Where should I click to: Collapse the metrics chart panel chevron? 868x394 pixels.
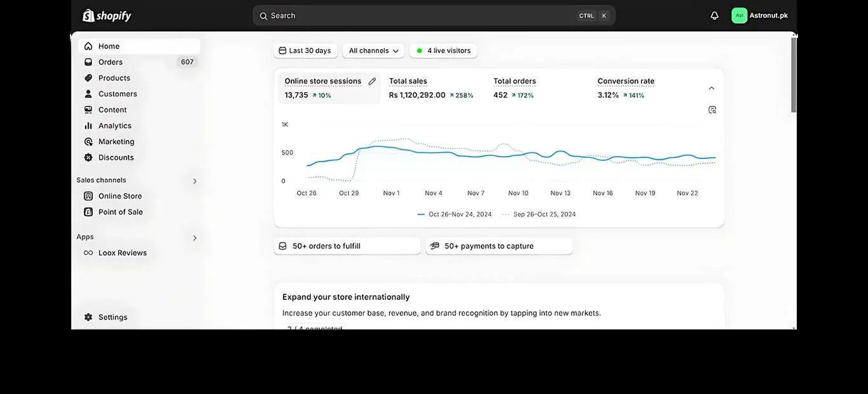coord(712,88)
